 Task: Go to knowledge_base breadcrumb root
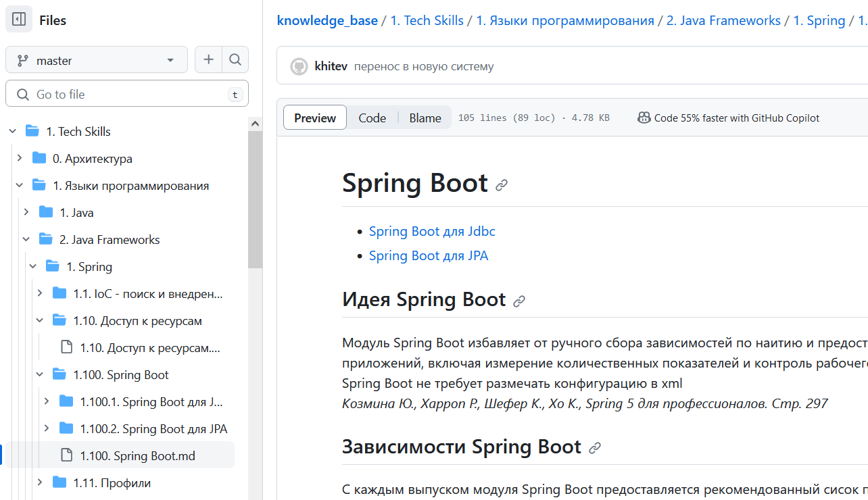(327, 20)
